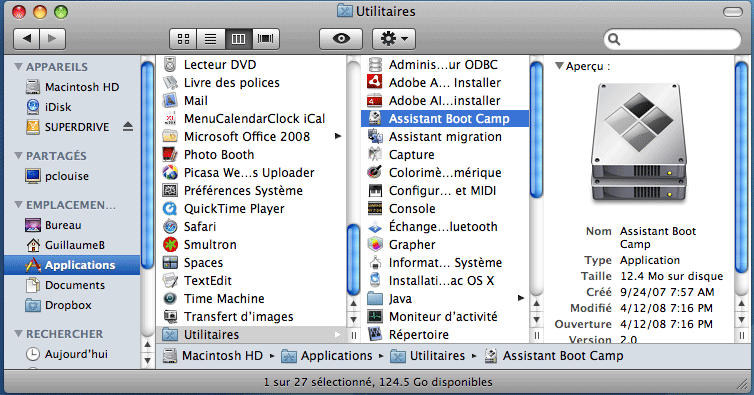This screenshot has width=754, height=395.
Task: Collapse the EMPLACEMENTS sidebar section
Action: (x=18, y=204)
